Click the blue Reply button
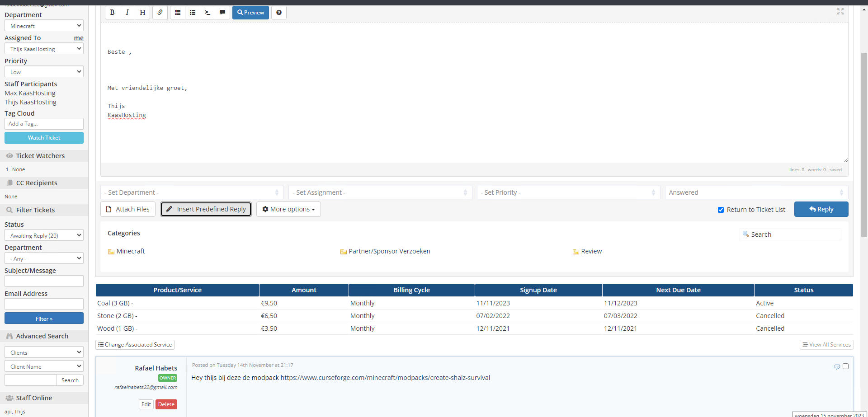 coord(821,209)
